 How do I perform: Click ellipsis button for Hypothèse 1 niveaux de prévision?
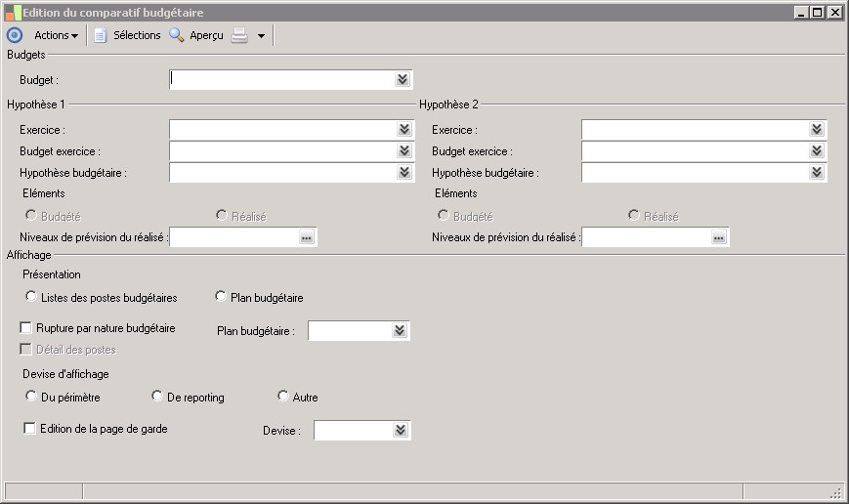(307, 237)
